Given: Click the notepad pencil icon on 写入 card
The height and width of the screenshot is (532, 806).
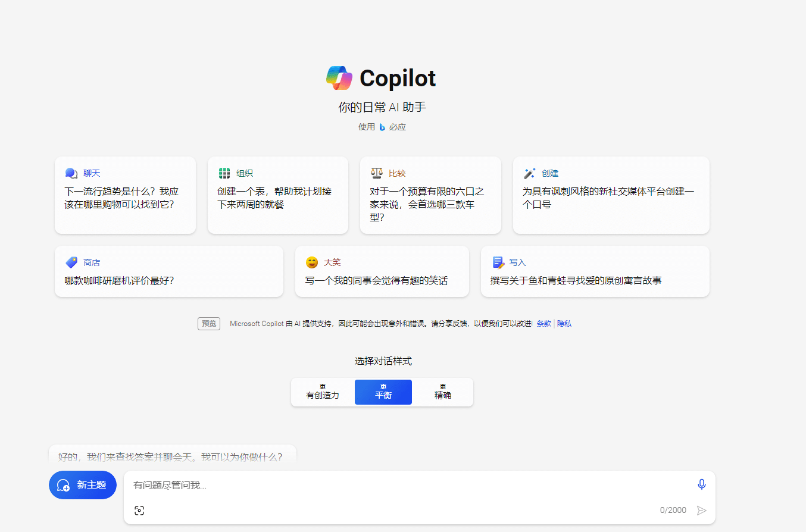Looking at the screenshot, I should click(498, 262).
